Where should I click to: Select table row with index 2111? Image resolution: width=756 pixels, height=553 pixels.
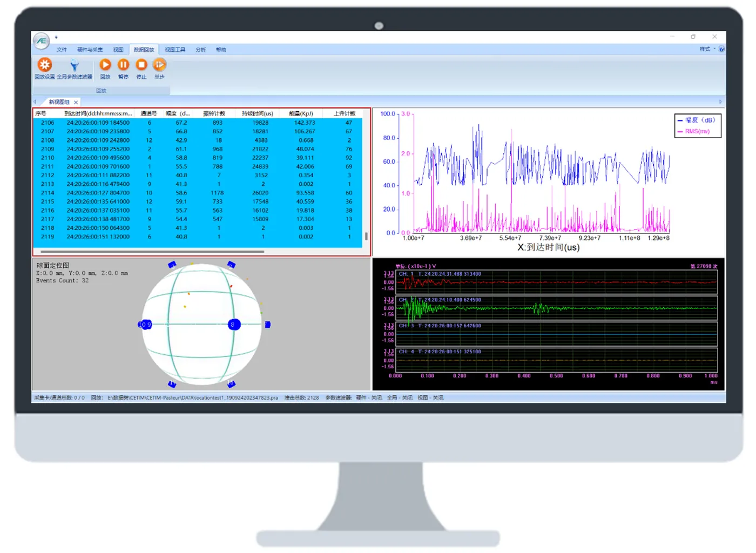click(x=198, y=166)
